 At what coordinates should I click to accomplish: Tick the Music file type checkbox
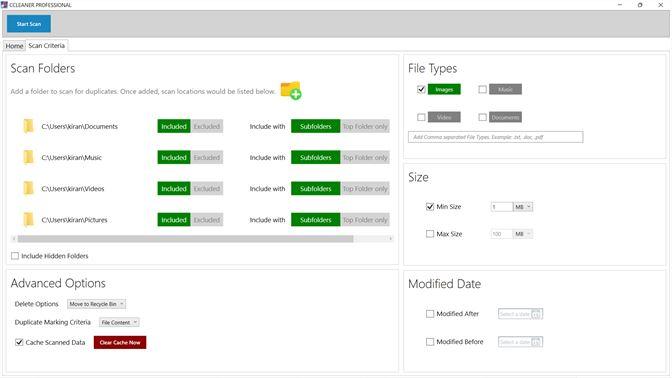[483, 89]
